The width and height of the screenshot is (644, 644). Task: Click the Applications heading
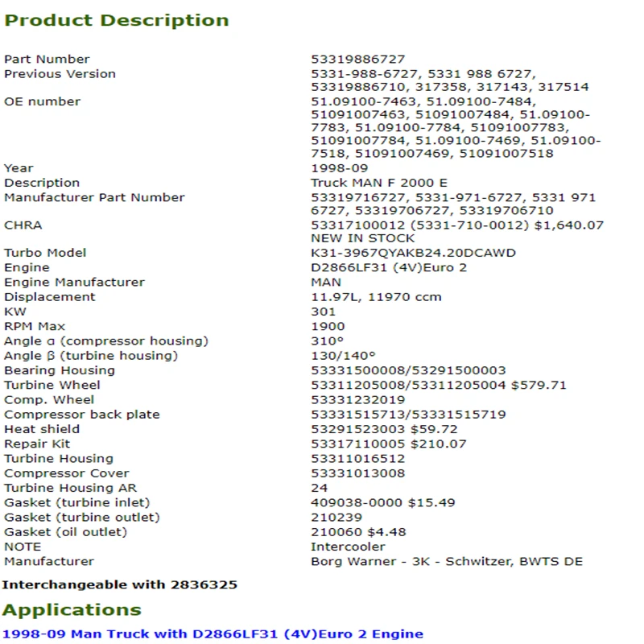coord(72,610)
